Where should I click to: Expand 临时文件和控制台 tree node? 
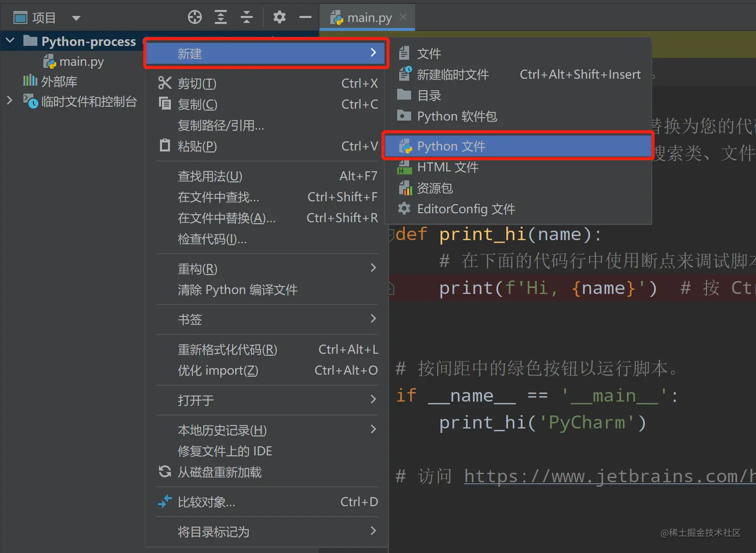9,100
